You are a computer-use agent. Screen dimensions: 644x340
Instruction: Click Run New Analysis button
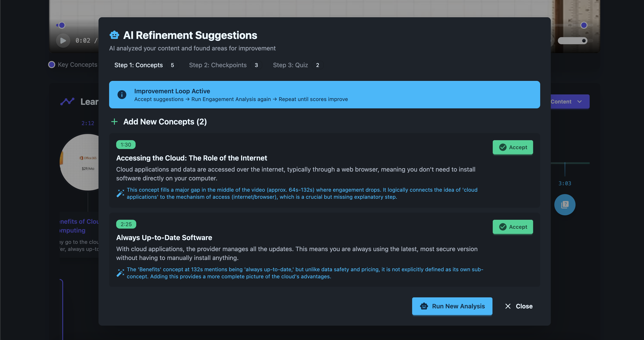pyautogui.click(x=452, y=306)
